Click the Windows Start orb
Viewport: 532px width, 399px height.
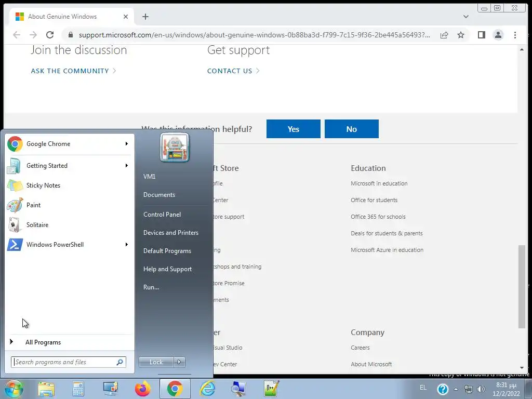14,389
